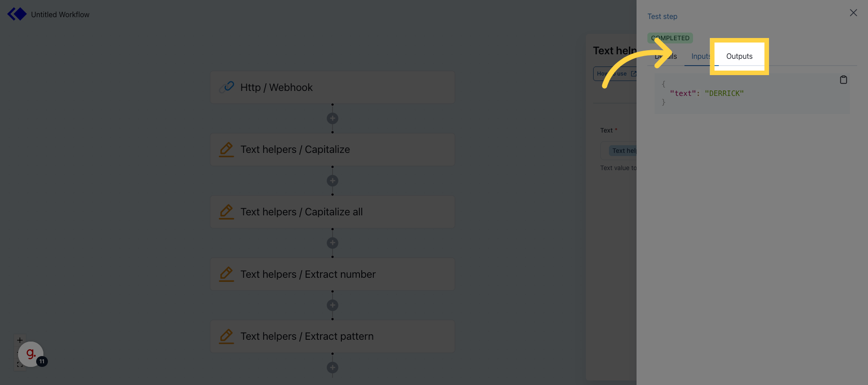Zoom in with the canvas plus control
868x385 pixels.
pyautogui.click(x=20, y=340)
